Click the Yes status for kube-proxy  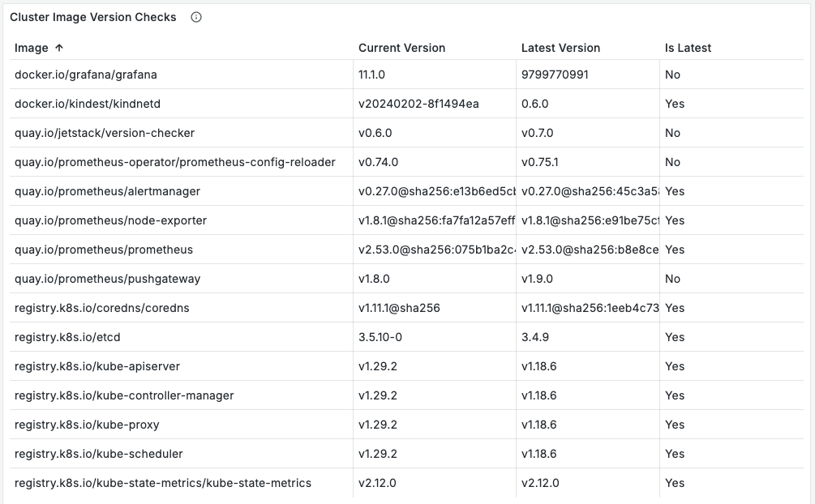click(675, 425)
